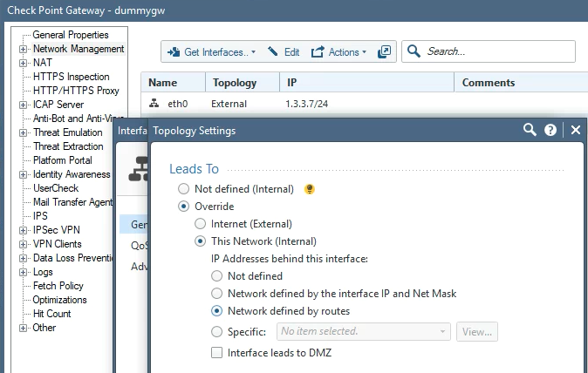588x373 pixels.
Task: Select Network defined by interface IP and Net Mask
Action: (216, 293)
